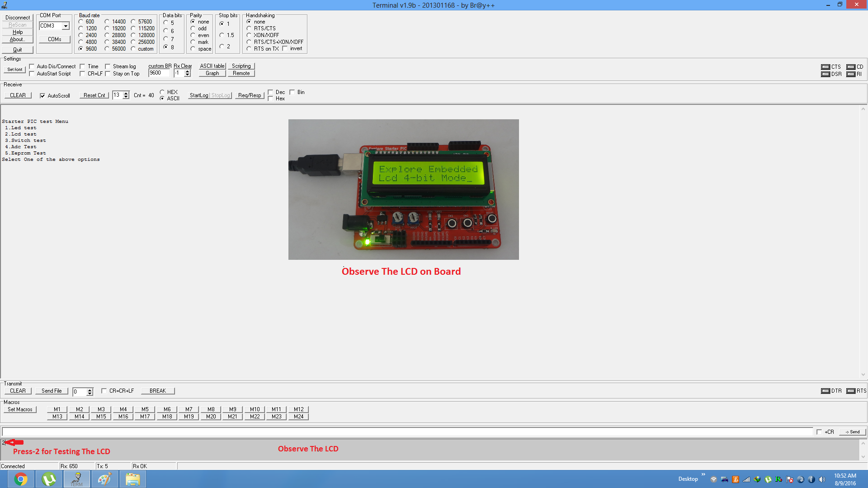Open Paint from the taskbar
Image resolution: width=868 pixels, height=488 pixels.
105,479
